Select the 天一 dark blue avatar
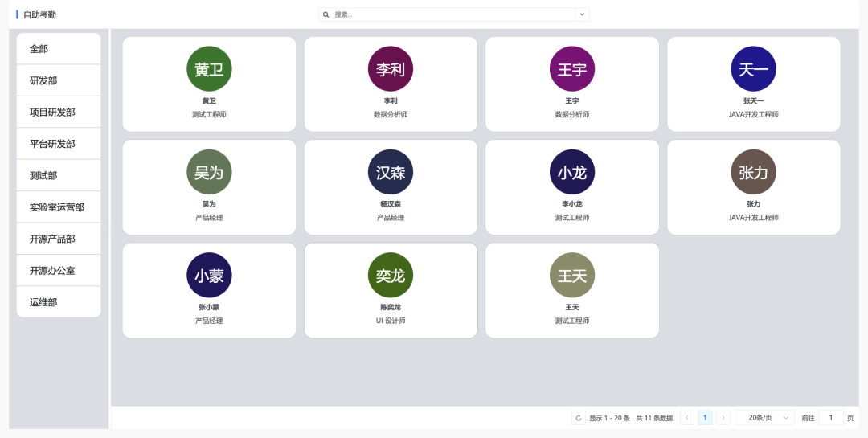868x438 pixels. pos(753,69)
